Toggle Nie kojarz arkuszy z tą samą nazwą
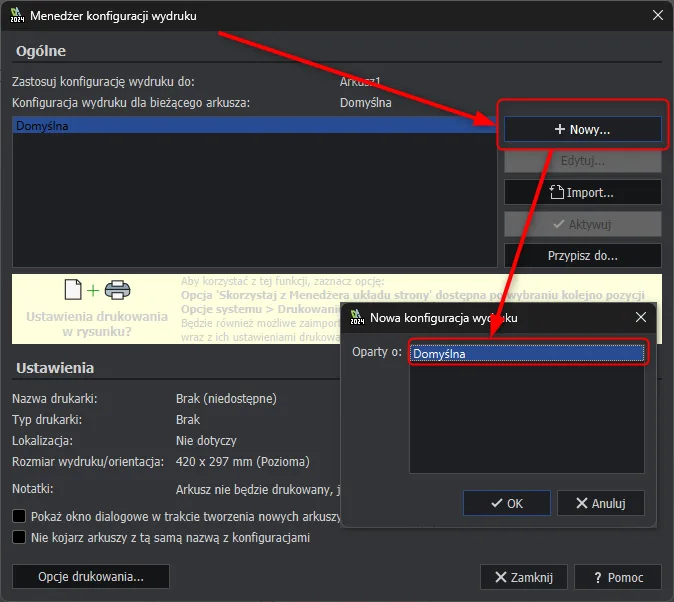The width and height of the screenshot is (674, 602). [x=19, y=537]
